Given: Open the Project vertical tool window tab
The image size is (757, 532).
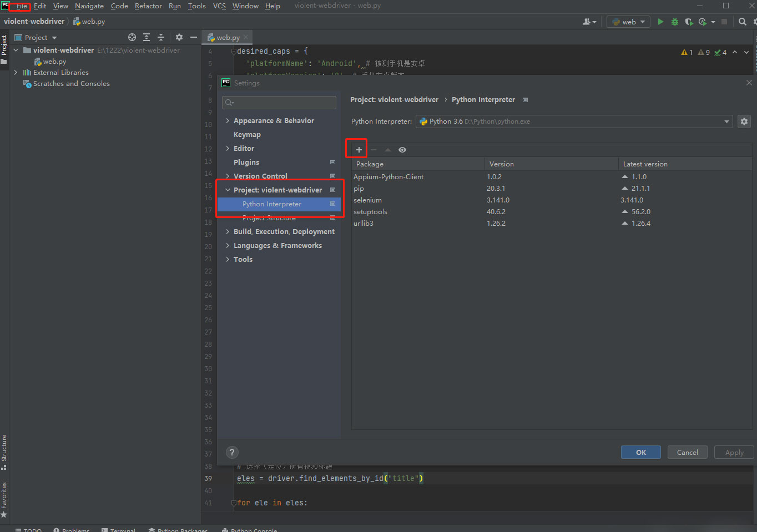Looking at the screenshot, I should click(x=4, y=49).
